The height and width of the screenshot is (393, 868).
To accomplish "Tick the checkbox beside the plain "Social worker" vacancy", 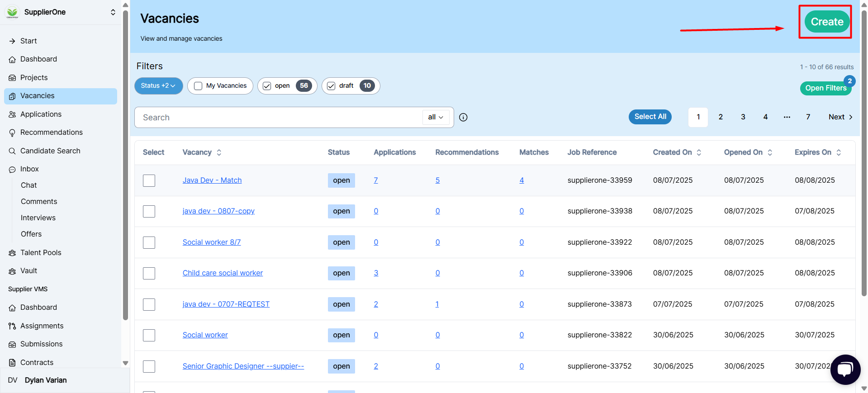I will point(149,335).
